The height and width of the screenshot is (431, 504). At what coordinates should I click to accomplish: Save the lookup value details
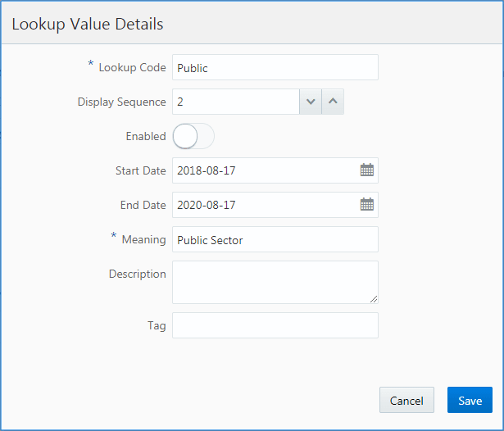pyautogui.click(x=470, y=400)
